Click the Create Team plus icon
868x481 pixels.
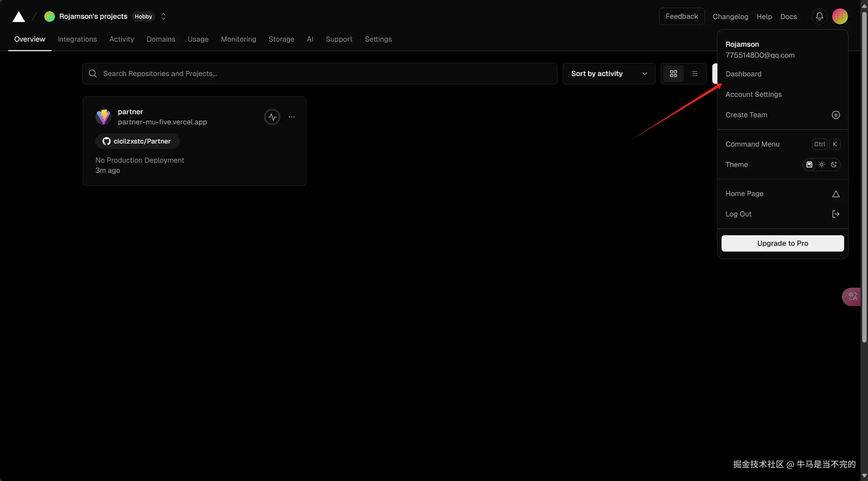click(x=836, y=115)
